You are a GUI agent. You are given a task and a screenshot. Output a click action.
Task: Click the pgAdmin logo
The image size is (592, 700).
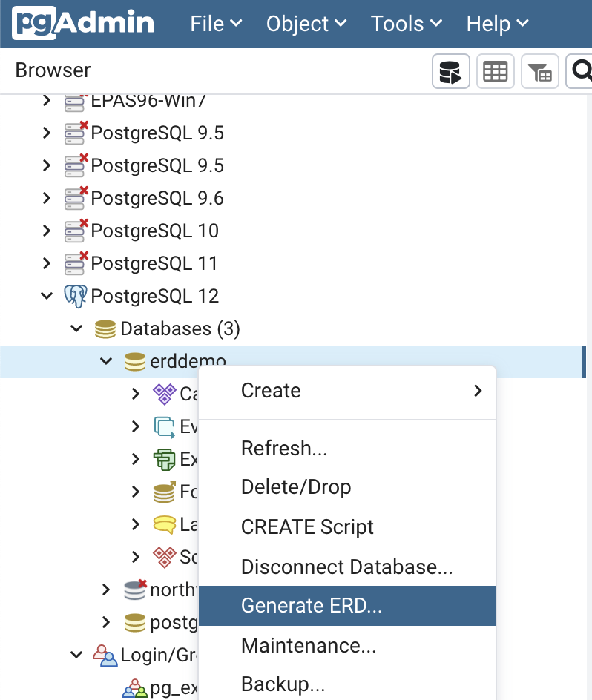(x=83, y=24)
